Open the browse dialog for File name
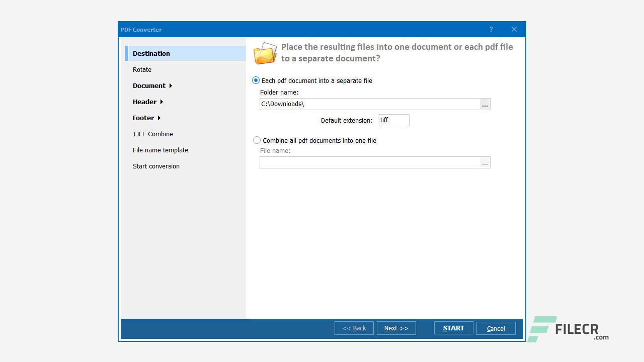This screenshot has width=644, height=362. pos(485,162)
